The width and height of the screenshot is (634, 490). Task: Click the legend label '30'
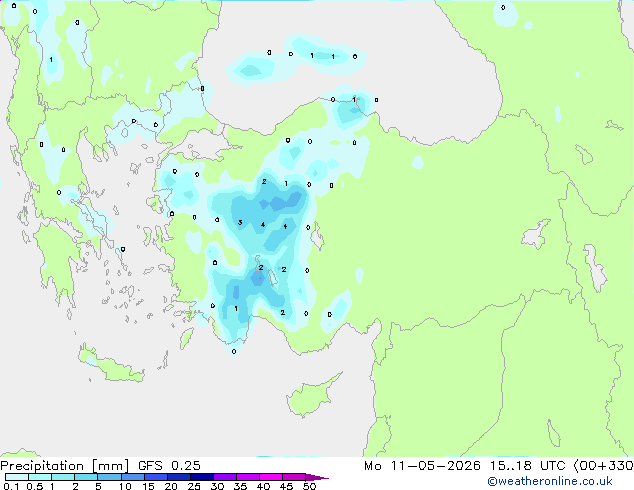(217, 486)
